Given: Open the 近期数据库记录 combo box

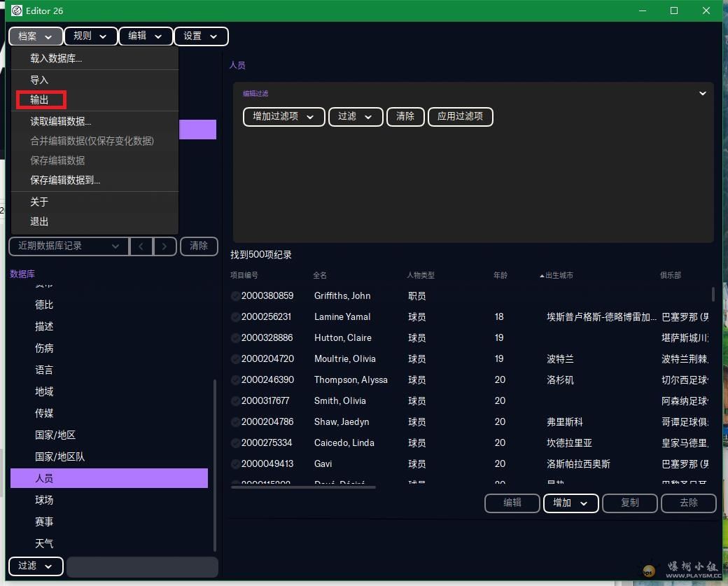Looking at the screenshot, I should coord(69,246).
